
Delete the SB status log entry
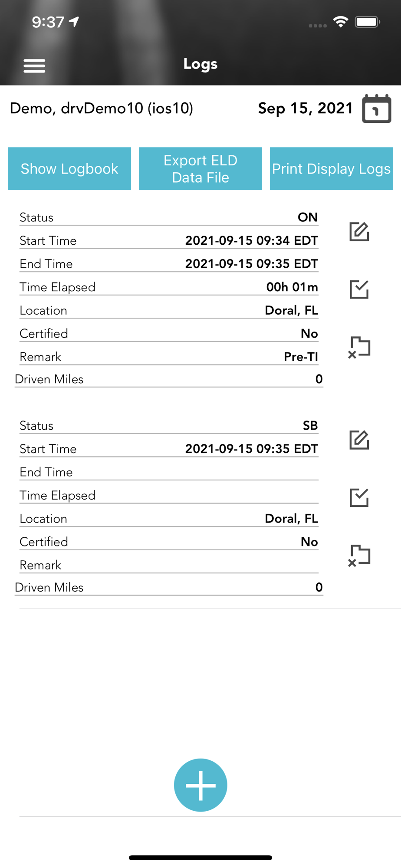(x=359, y=556)
